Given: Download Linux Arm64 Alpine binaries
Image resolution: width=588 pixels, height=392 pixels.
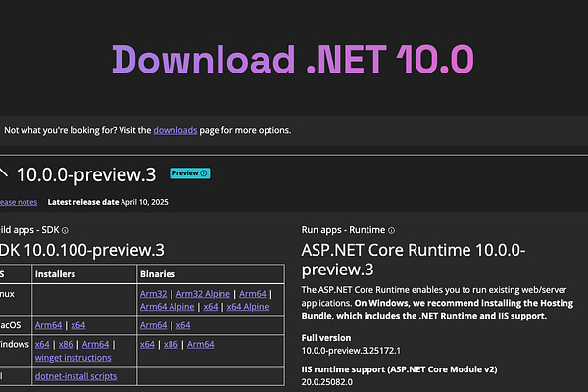Looking at the screenshot, I should point(168,307).
